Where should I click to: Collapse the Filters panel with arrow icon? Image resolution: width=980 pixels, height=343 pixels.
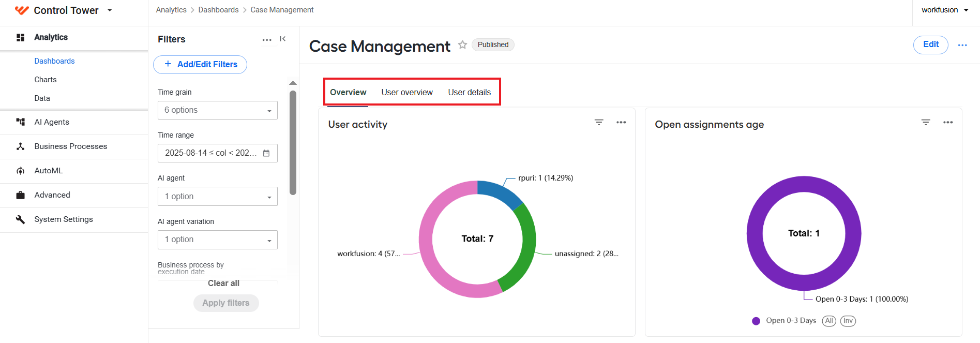[x=283, y=39]
